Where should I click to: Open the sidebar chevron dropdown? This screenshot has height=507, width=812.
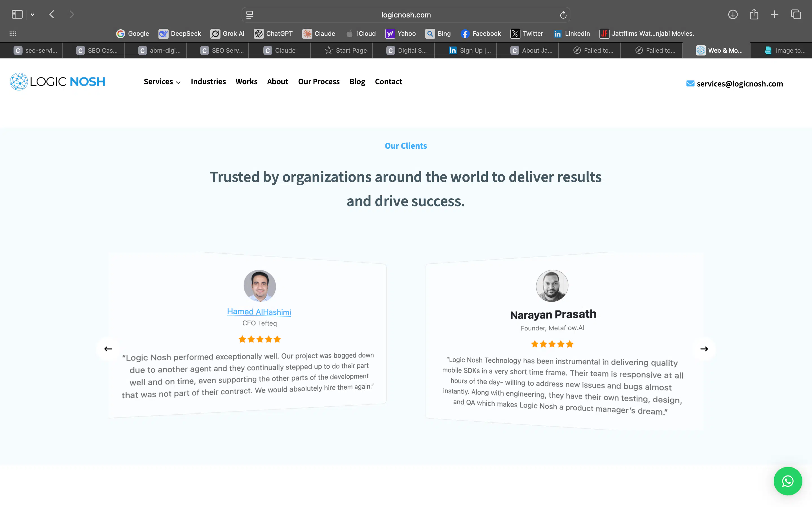click(x=32, y=14)
